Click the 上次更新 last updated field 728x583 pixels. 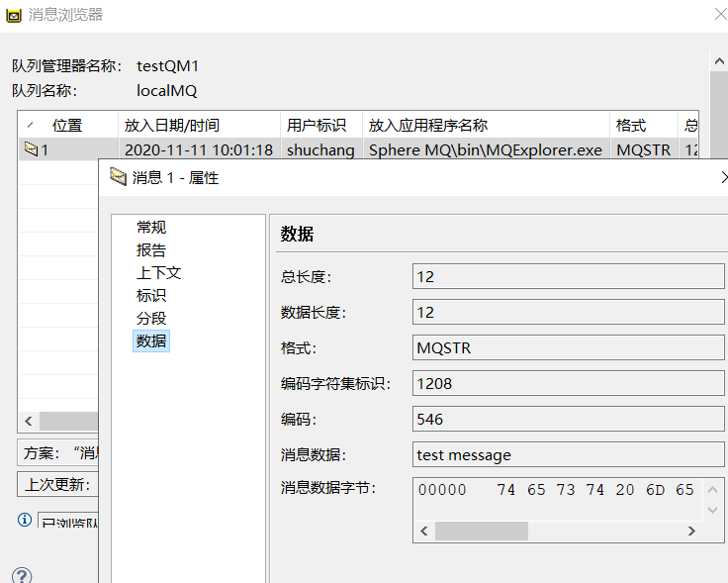(58, 485)
